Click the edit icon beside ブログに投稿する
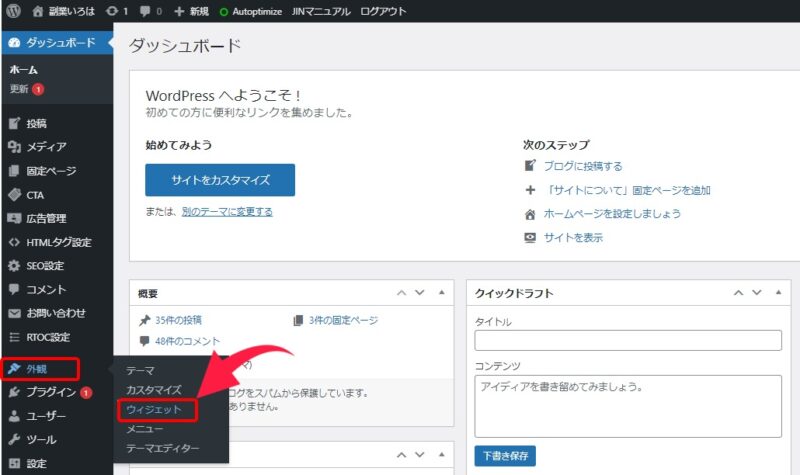 (531, 165)
